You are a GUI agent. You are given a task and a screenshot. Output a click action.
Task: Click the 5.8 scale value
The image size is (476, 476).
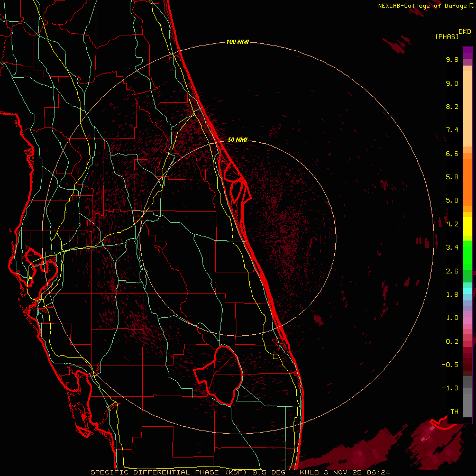coord(452,177)
